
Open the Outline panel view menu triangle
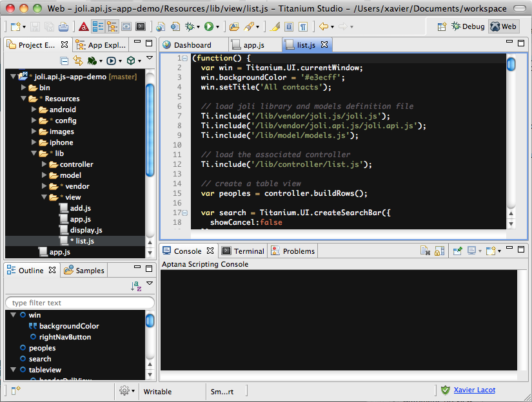coord(150,283)
